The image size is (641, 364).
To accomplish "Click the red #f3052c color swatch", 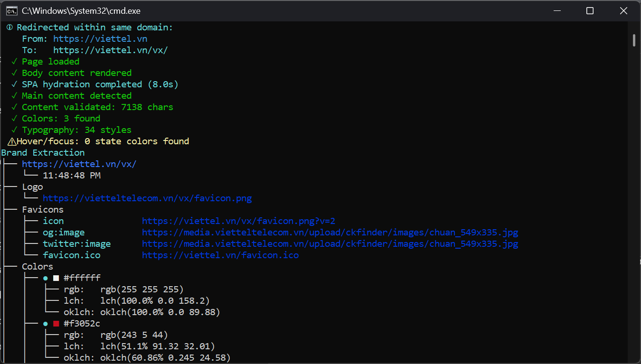I will [x=56, y=324].
